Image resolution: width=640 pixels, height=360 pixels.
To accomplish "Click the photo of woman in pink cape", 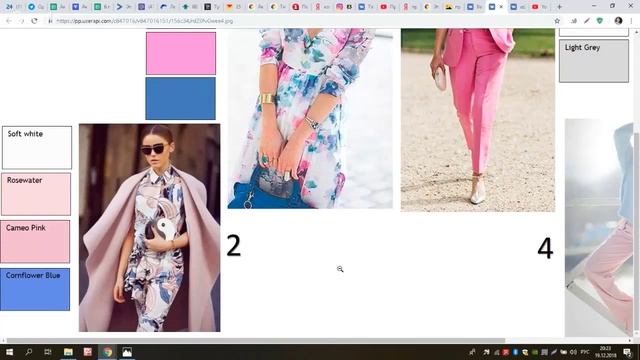I will pyautogui.click(x=149, y=228).
